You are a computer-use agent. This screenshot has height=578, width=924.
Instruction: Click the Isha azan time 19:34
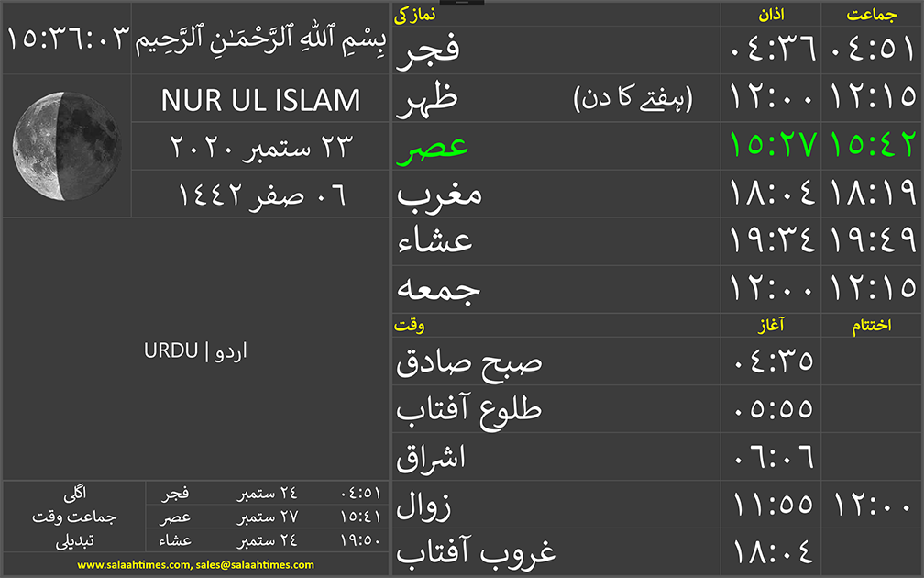(772, 241)
